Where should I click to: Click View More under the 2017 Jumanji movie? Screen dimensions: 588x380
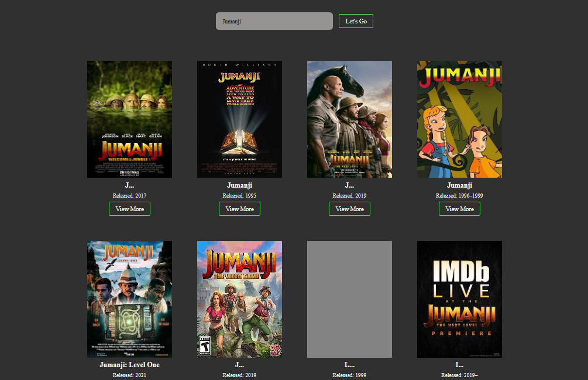pos(129,209)
